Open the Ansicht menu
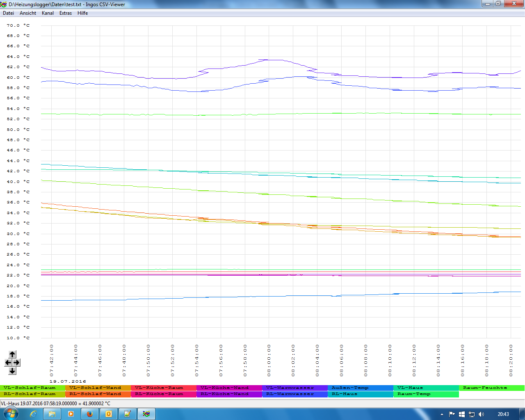 click(28, 13)
